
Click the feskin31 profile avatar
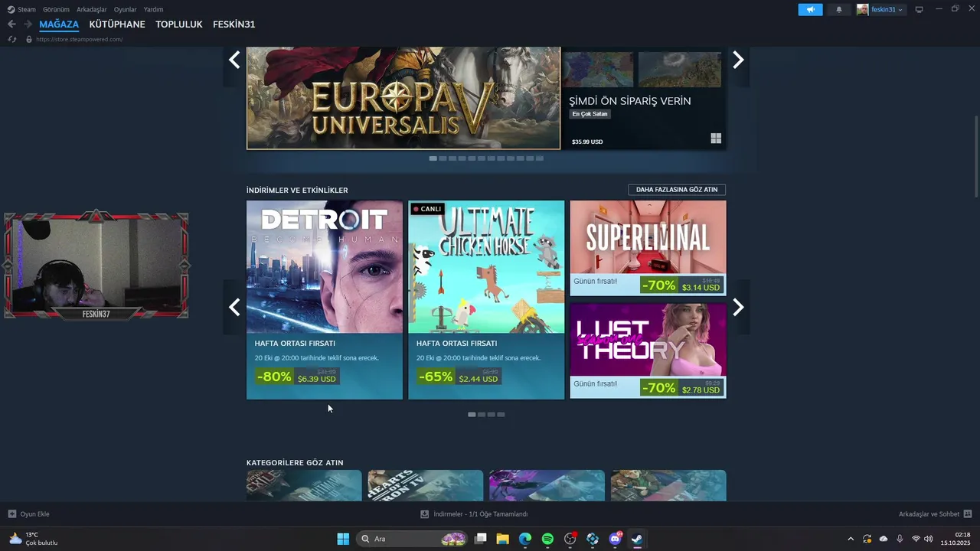point(862,9)
